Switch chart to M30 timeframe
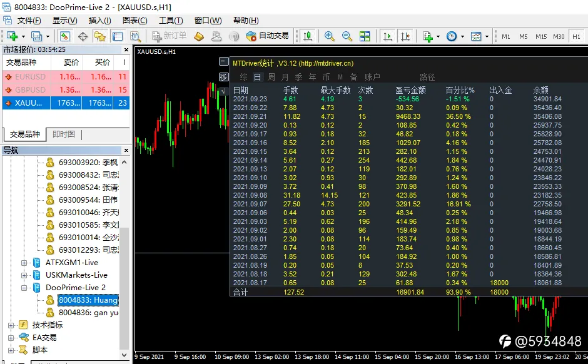 (x=559, y=36)
